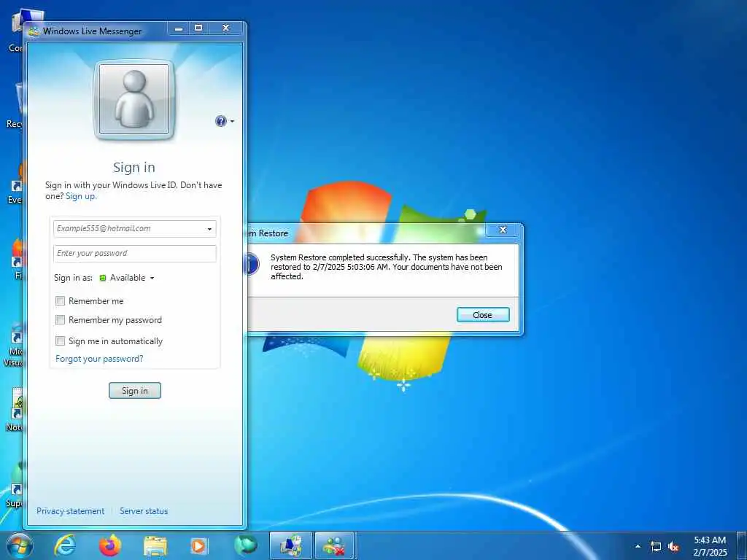Screen dimensions: 747x560
Task: Click the Sign in heading text
Action: coord(134,168)
